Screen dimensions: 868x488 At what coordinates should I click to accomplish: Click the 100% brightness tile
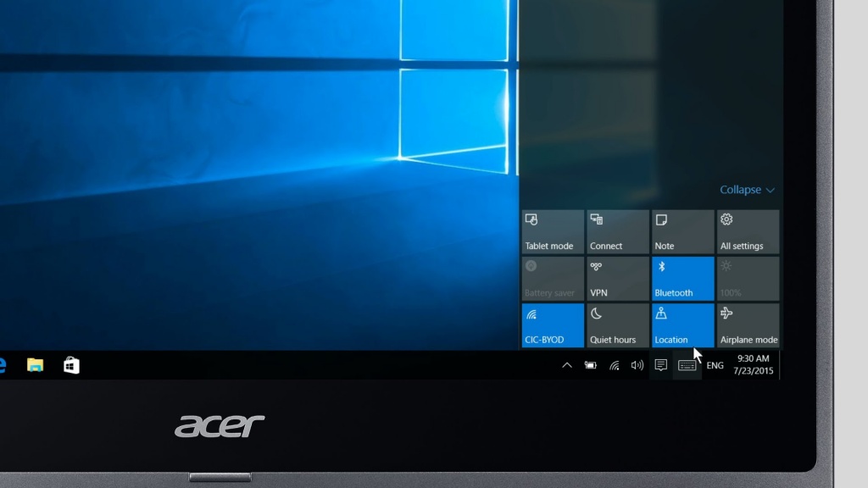pos(748,279)
